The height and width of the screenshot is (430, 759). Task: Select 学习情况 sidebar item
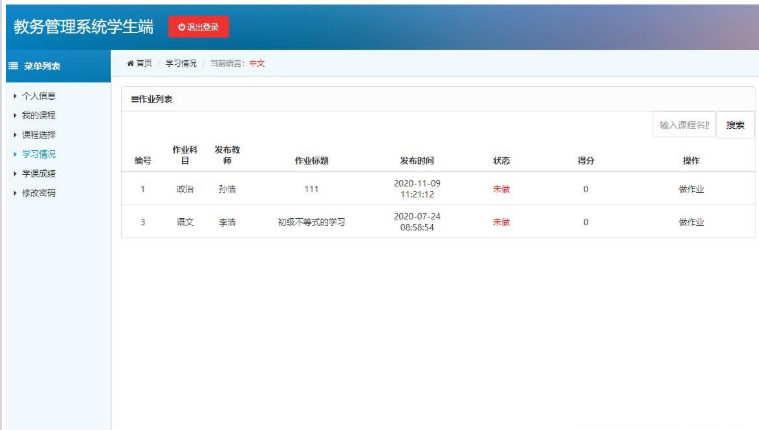39,154
